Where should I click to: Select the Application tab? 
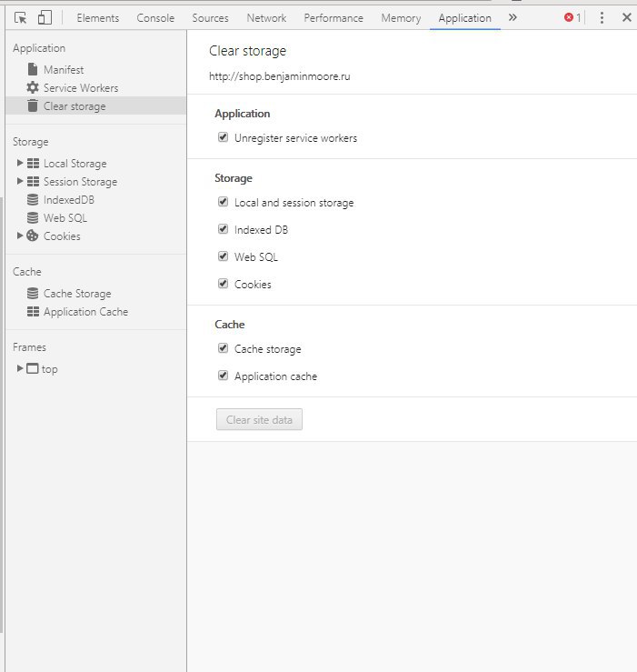464,18
